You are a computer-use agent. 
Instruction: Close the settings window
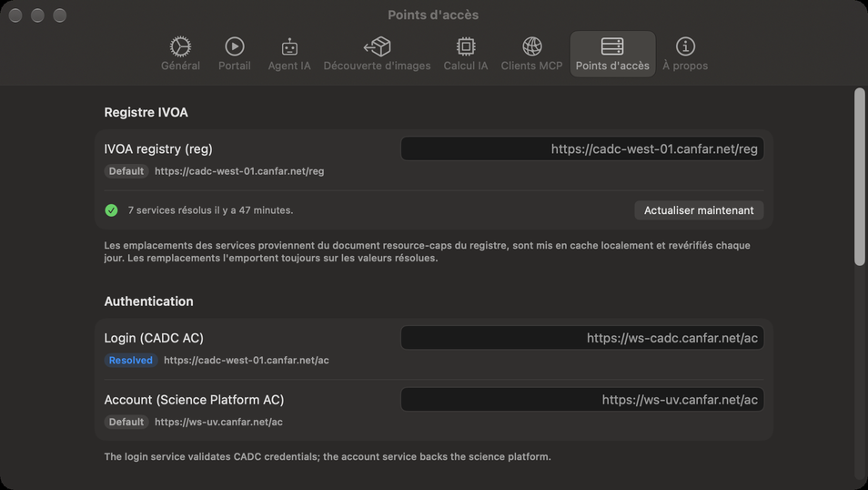(x=15, y=15)
